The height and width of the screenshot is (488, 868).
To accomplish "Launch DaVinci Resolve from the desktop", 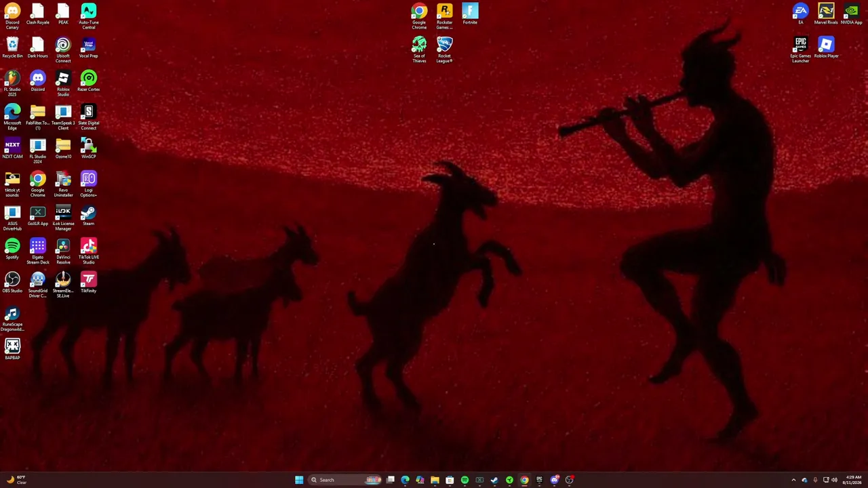I will tap(63, 251).
